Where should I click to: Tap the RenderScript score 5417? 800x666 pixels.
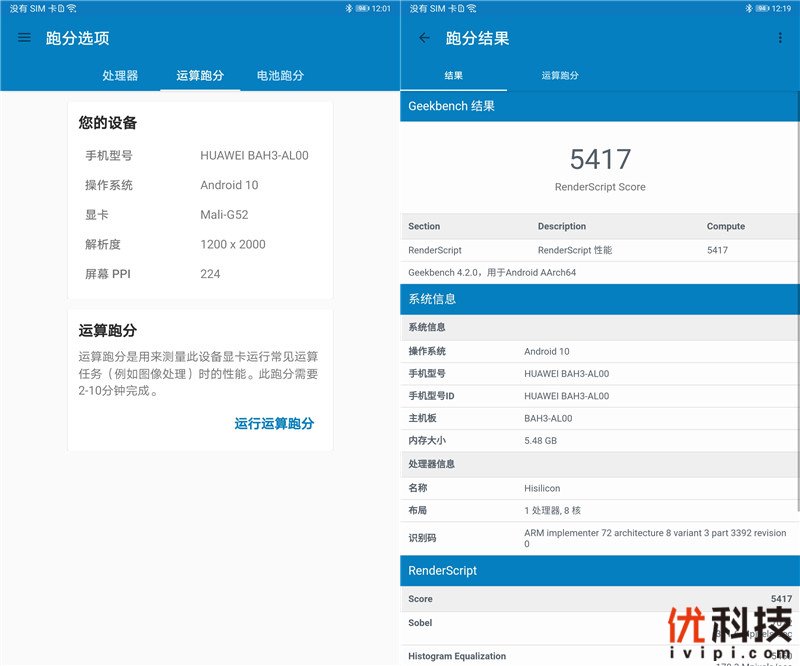pos(600,160)
